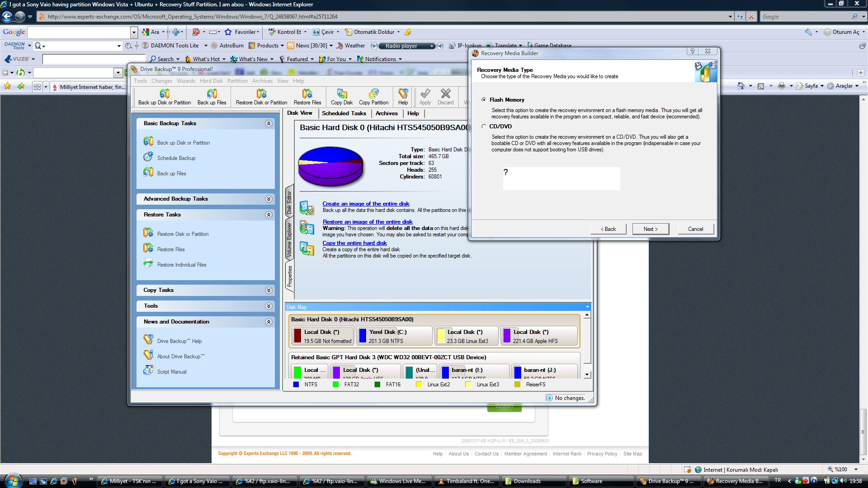Select Restore Individual Files task
868x488 pixels.
pyautogui.click(x=181, y=264)
